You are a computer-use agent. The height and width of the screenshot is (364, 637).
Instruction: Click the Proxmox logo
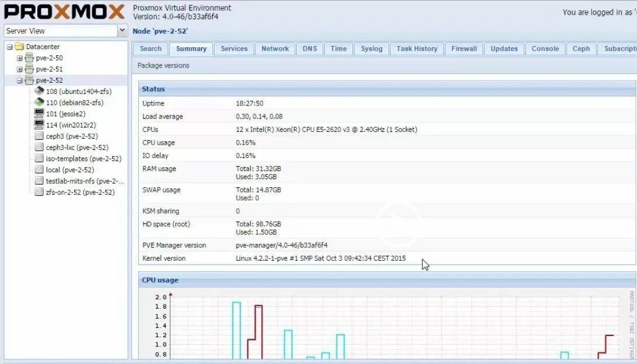click(65, 12)
